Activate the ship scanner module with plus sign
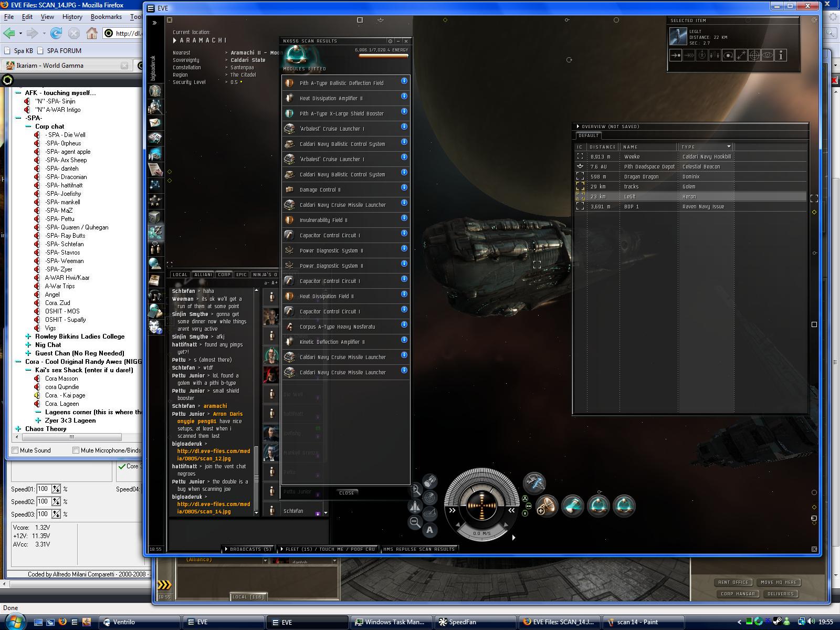 pyautogui.click(x=546, y=507)
